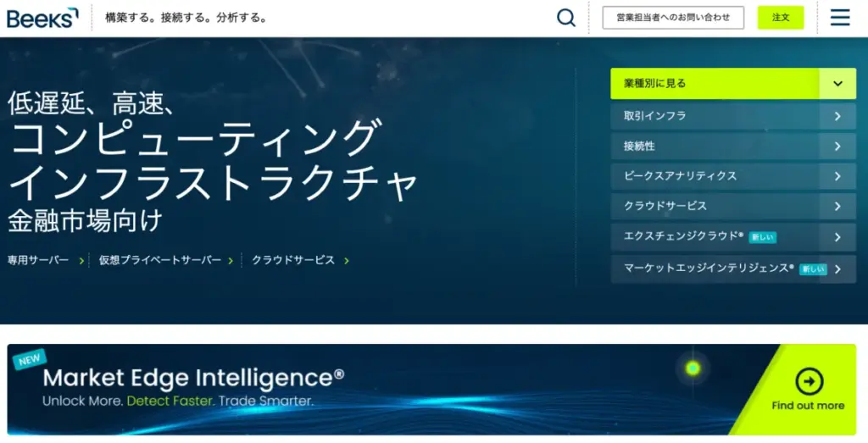This screenshot has width=868, height=443.
Task: Click 営業担当者へのお問い合わせ button
Action: [x=673, y=18]
